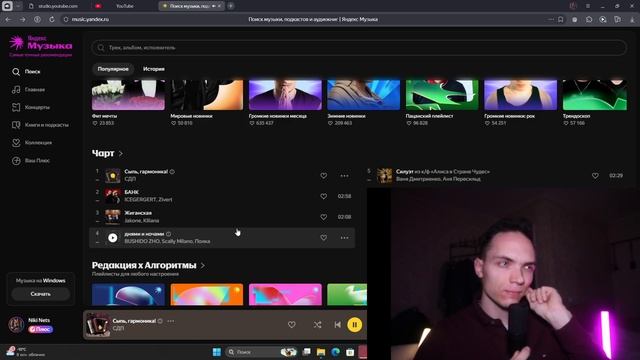The width and height of the screenshot is (640, 360).
Task: Open the orange mood playlist card
Action: [x=207, y=295]
